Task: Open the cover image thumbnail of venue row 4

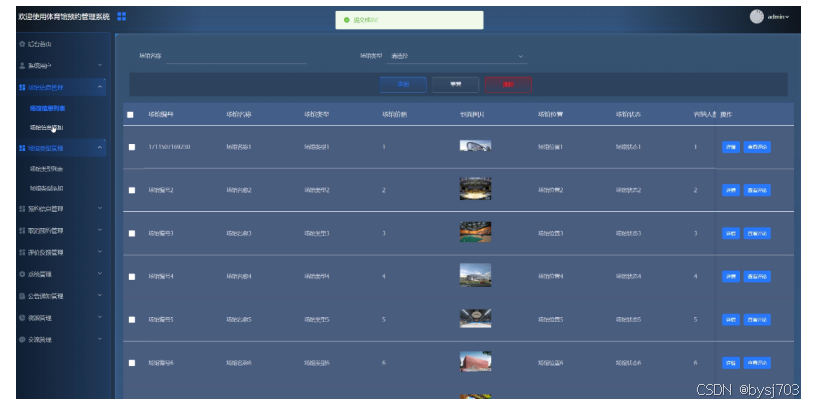Action: tap(475, 275)
